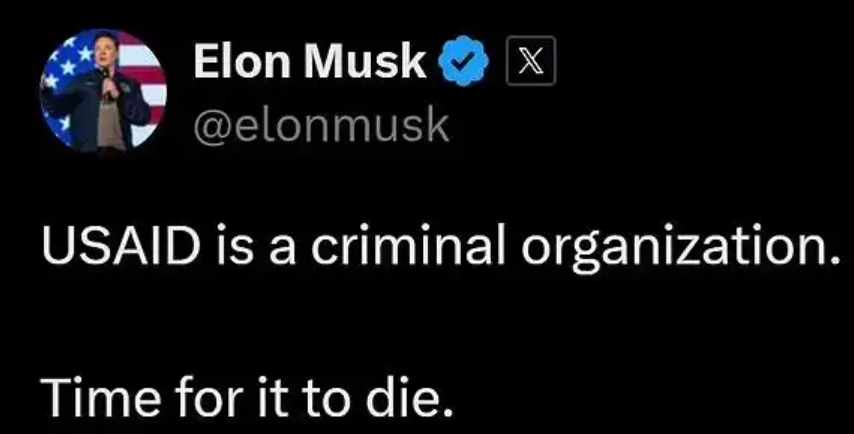Open the Elon Musk display name
The height and width of the screenshot is (434, 854).
(x=310, y=62)
